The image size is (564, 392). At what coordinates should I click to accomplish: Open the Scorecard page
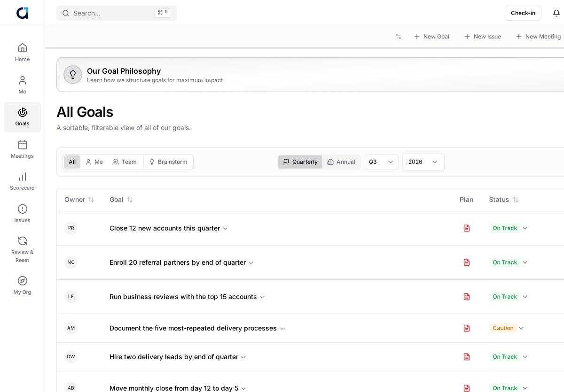point(22,181)
